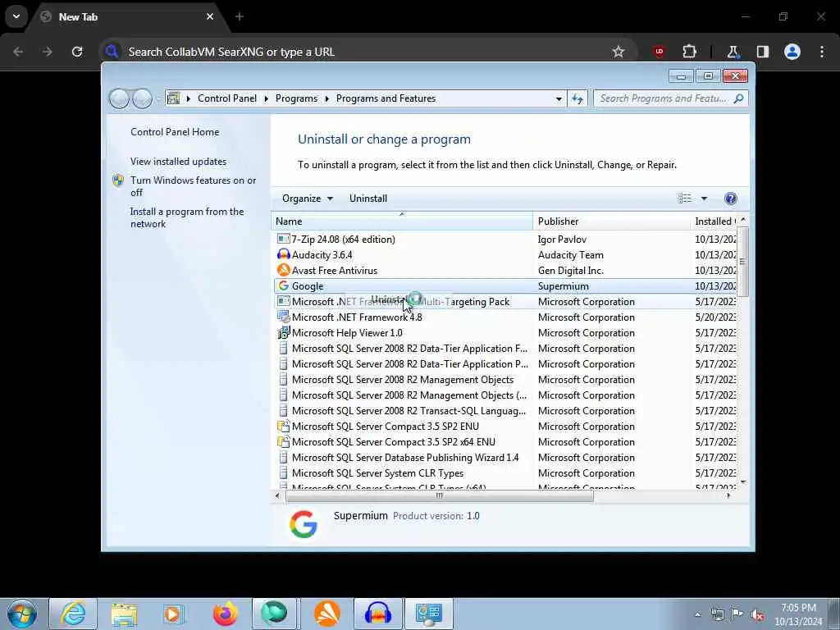
Task: Bookmark this tab with the star icon
Action: [619, 52]
